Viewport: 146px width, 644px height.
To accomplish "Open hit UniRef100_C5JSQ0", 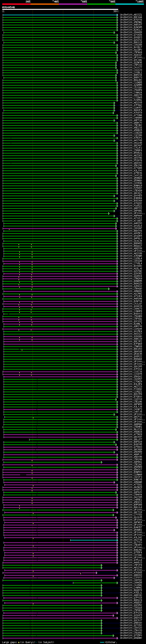I will (131, 88).
